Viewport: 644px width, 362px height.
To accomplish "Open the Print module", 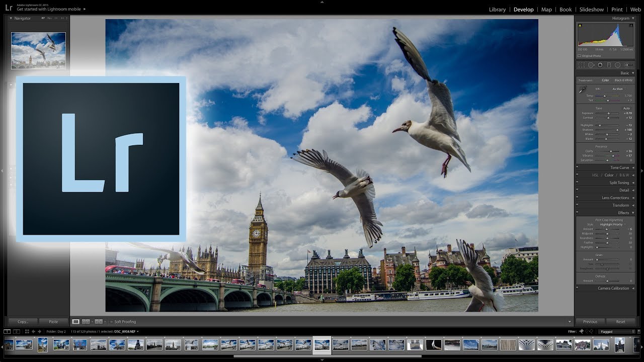I will (617, 10).
